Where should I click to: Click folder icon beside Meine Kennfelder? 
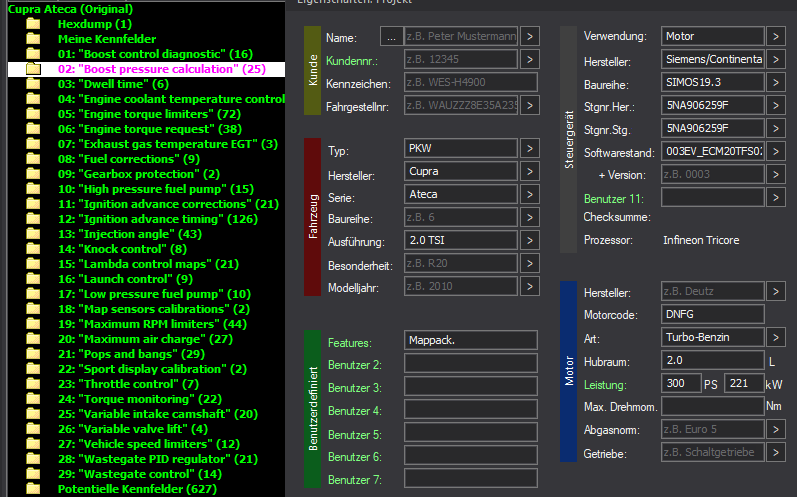point(34,39)
